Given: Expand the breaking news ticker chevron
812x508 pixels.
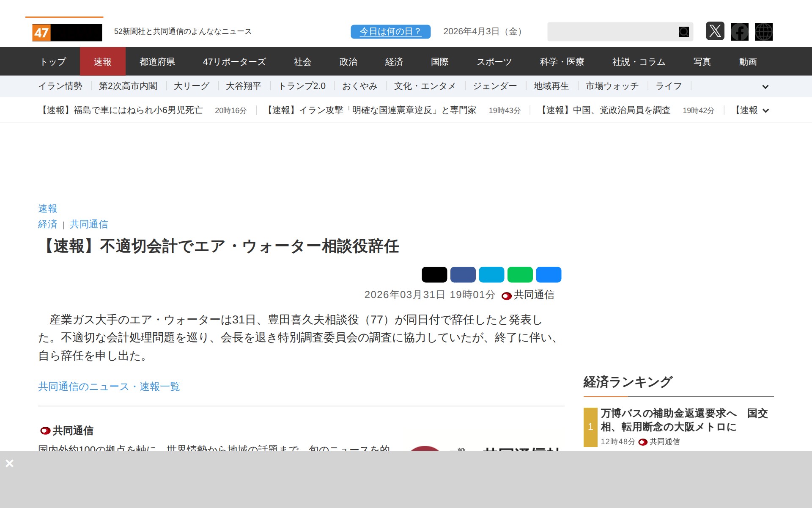Looking at the screenshot, I should (x=765, y=110).
